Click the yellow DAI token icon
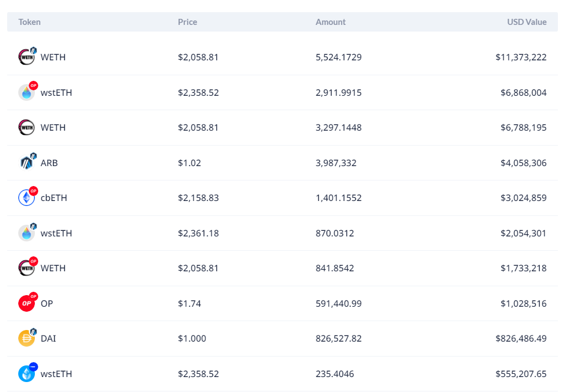This screenshot has height=392, width=564. coord(27,338)
